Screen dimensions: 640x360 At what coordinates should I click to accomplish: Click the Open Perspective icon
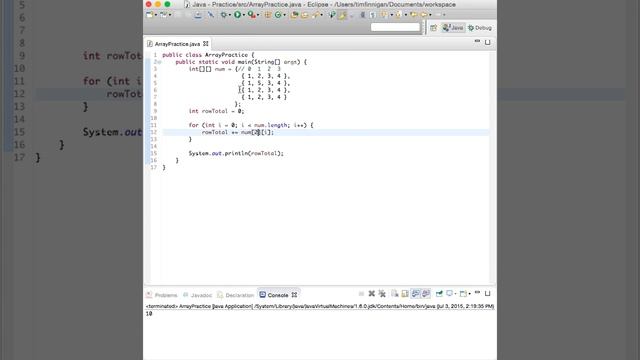click(433, 28)
